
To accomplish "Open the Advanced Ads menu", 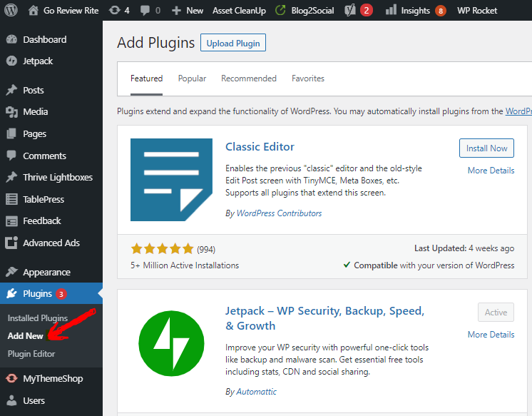I will (x=51, y=243).
